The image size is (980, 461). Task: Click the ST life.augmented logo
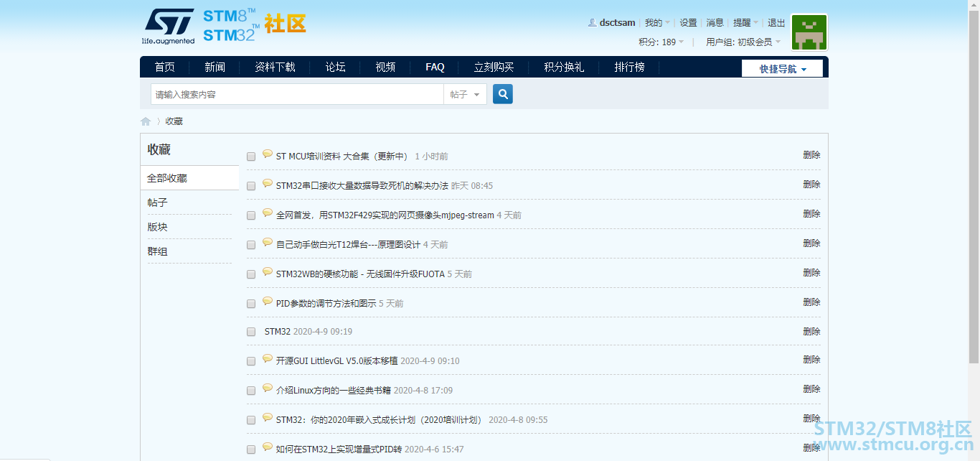pyautogui.click(x=168, y=27)
